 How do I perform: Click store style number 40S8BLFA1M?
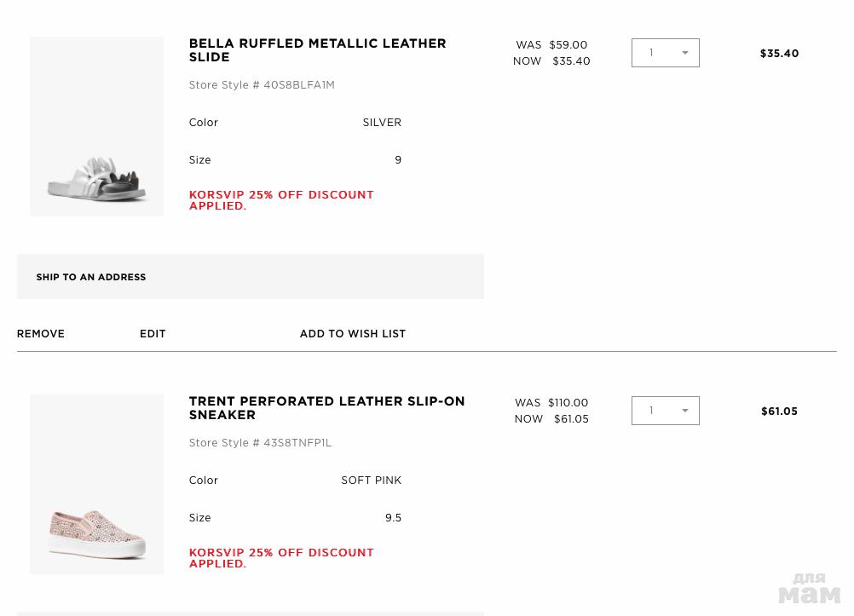pos(262,85)
